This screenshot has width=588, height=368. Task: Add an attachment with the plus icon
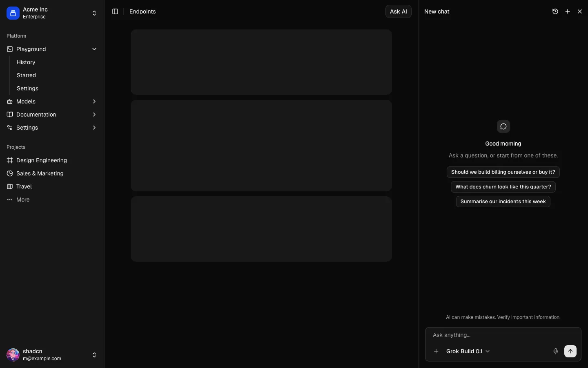[x=436, y=351]
